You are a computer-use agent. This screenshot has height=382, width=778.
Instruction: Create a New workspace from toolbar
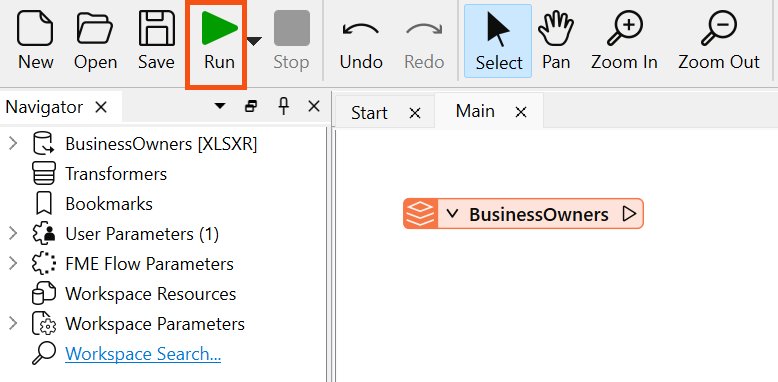[x=35, y=41]
